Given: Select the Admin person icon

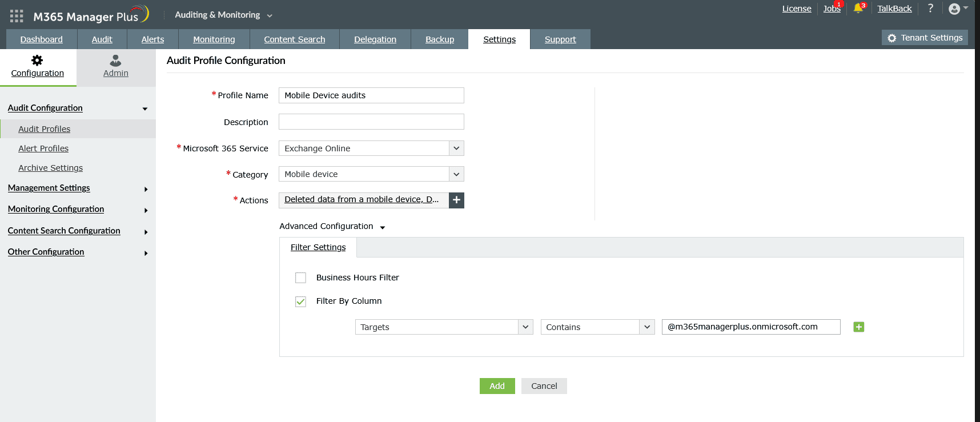Looking at the screenshot, I should 115,61.
